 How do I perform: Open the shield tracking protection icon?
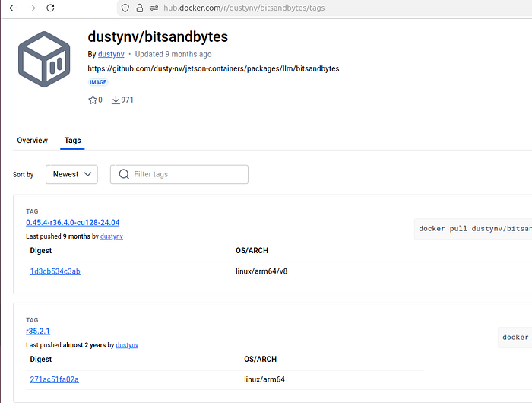(x=125, y=8)
